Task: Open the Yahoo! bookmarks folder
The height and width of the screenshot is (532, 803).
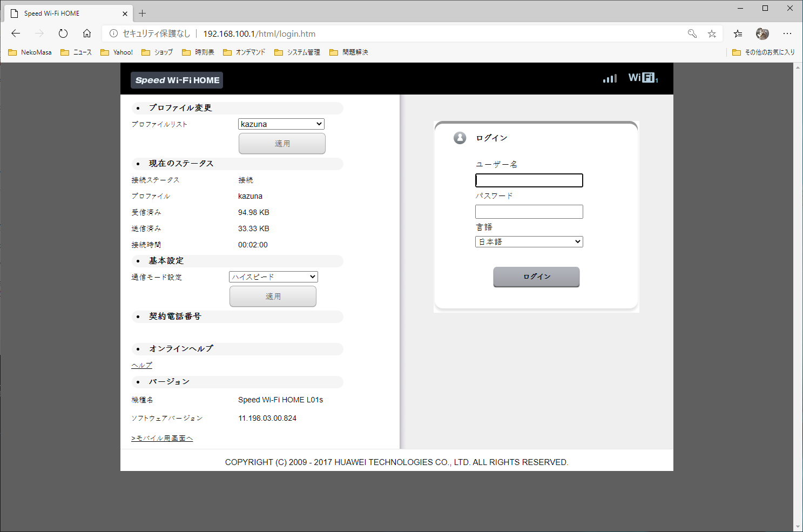Action: (117, 52)
